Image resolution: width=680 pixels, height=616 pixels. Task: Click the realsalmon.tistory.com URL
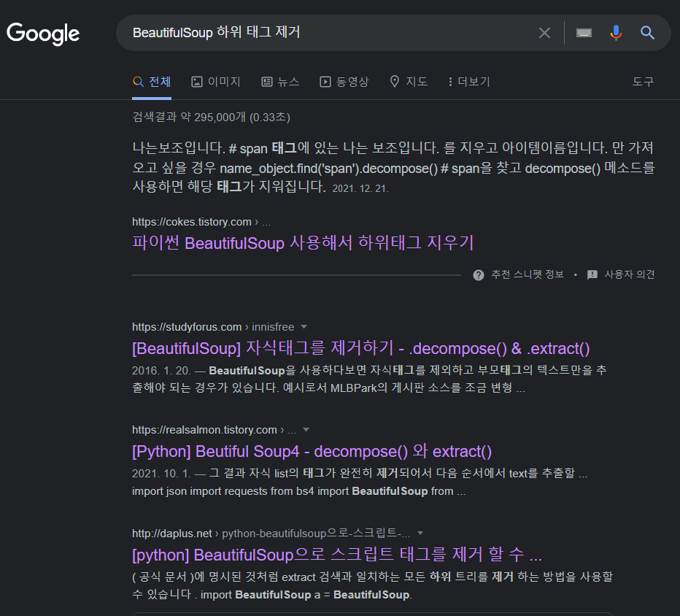(x=204, y=429)
